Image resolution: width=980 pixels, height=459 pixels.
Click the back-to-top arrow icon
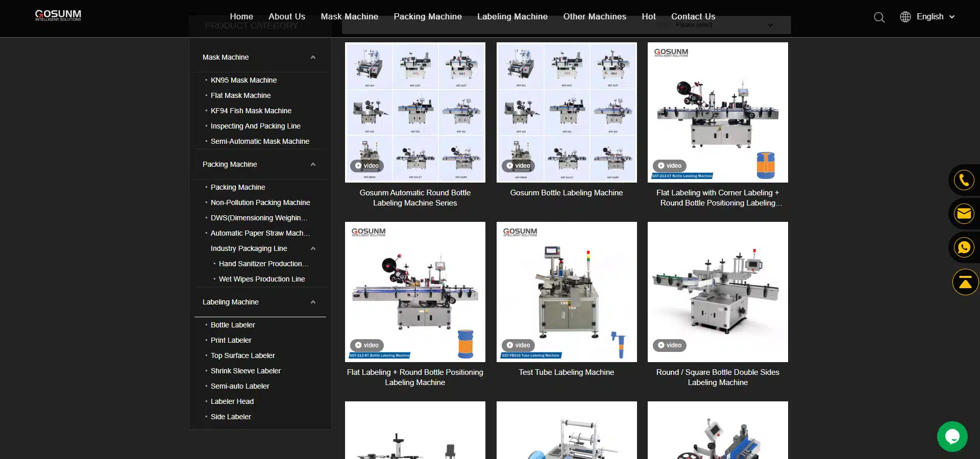(965, 282)
